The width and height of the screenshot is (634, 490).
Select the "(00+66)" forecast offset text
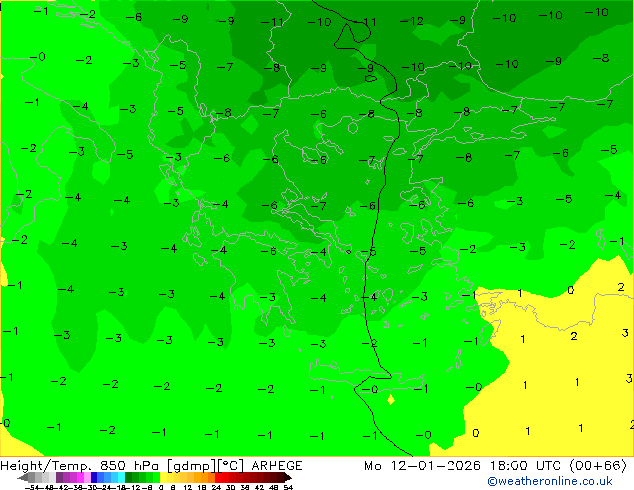click(598, 466)
